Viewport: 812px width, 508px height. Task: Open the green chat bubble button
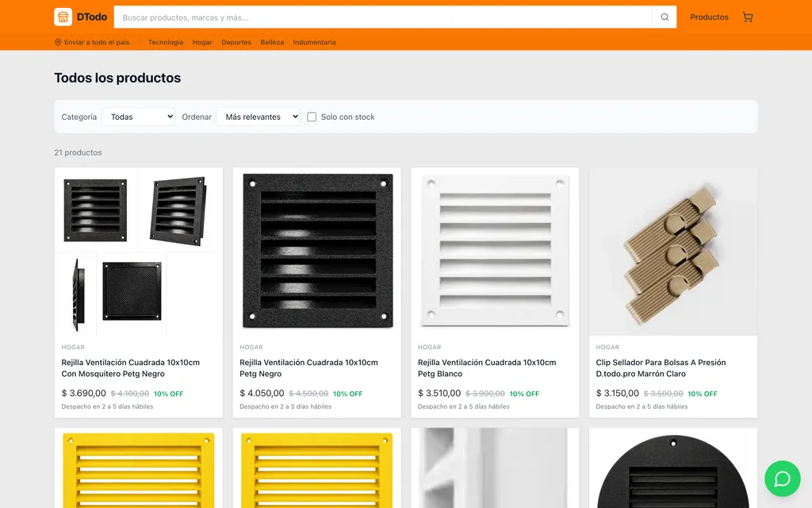pyautogui.click(x=782, y=479)
